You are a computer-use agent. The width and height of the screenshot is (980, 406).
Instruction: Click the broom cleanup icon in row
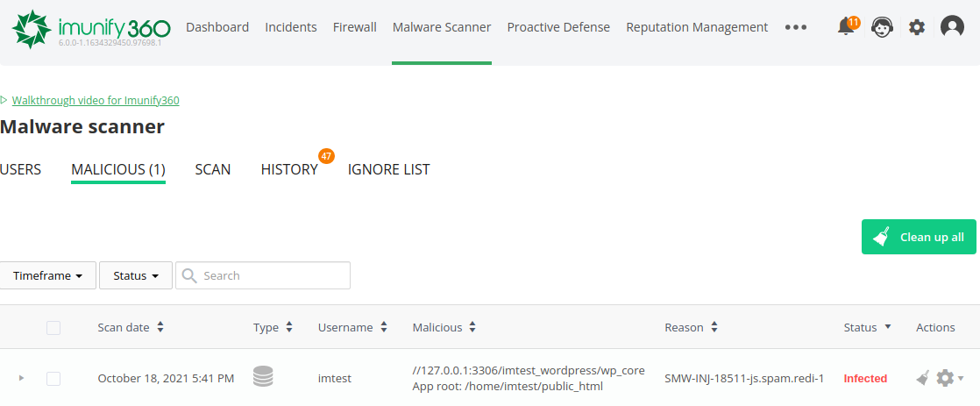[x=922, y=378]
